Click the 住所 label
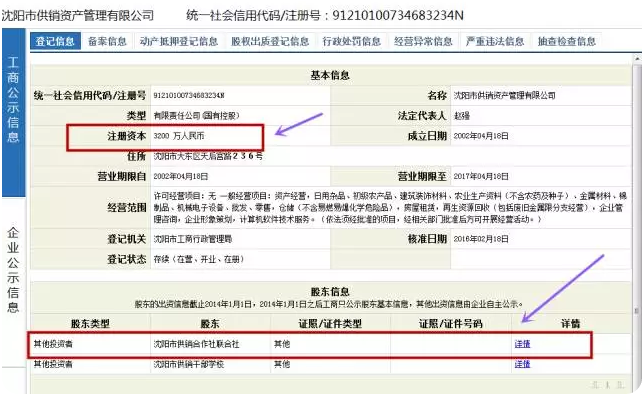 click(x=136, y=156)
